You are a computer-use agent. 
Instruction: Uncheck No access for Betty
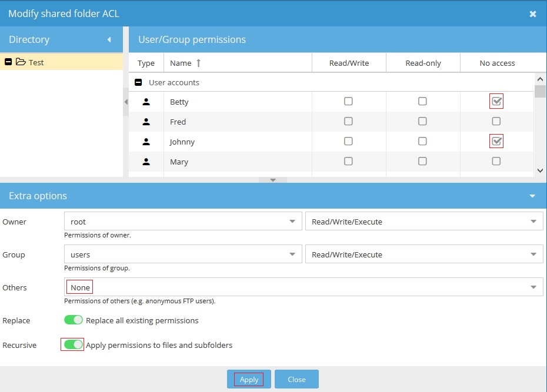[x=496, y=102]
